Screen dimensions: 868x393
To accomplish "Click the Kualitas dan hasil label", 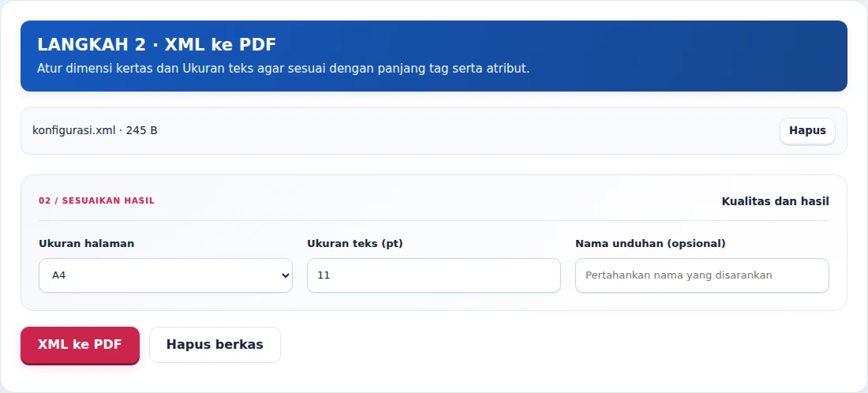I will click(x=775, y=201).
